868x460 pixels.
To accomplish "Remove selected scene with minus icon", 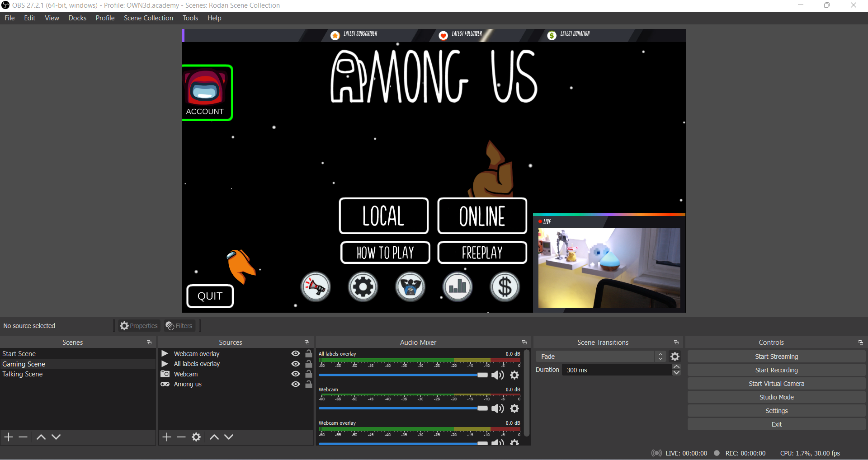I will [x=23, y=437].
